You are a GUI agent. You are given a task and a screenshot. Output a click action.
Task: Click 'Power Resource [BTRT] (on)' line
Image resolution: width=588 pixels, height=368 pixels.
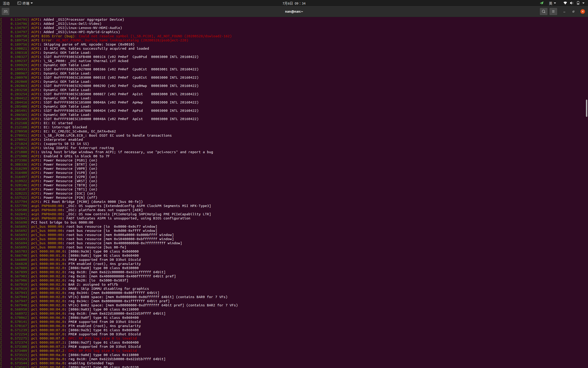coord(49,164)
